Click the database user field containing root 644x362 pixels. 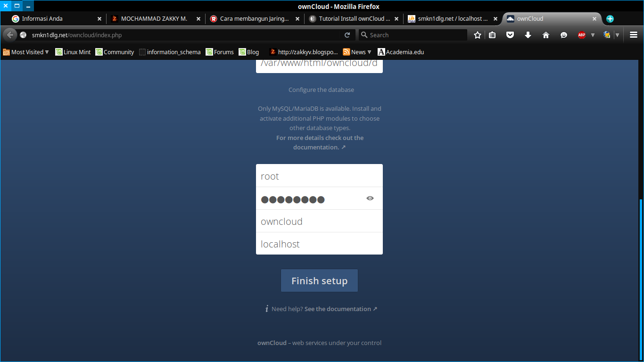point(319,176)
